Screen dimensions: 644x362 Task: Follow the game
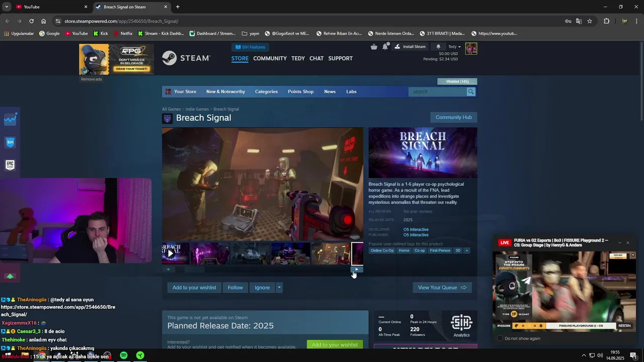[235, 288]
